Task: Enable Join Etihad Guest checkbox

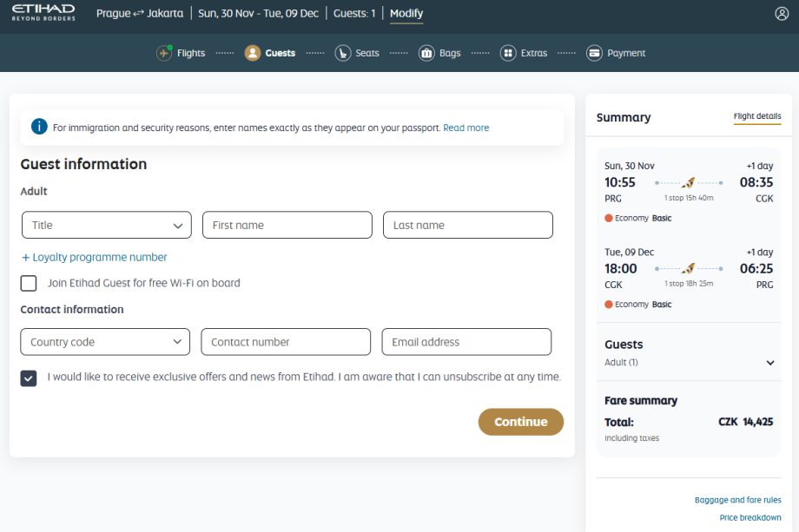Action: [29, 283]
